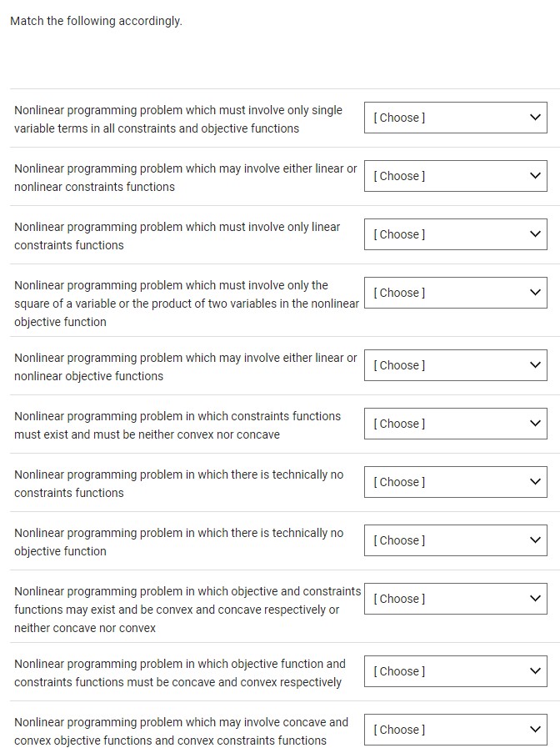Open the Choose dropdown for no constraints functions question
Screen dimensions: 560x753
454,482
